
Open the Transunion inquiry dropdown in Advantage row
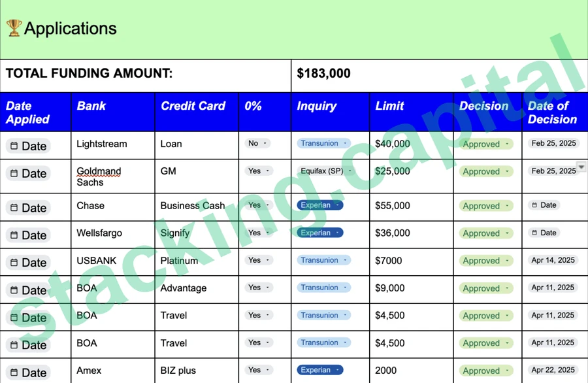[x=324, y=288]
